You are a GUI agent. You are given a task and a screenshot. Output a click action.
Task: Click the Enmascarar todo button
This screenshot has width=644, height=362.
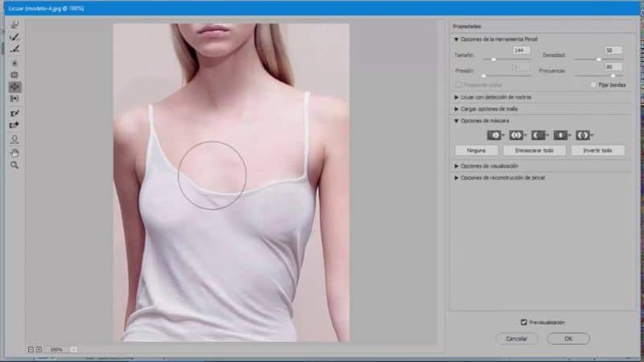[x=535, y=150]
